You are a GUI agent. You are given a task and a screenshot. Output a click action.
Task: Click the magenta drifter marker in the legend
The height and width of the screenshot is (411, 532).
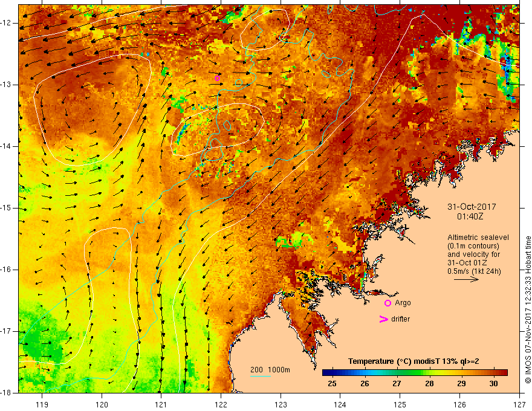click(x=384, y=319)
